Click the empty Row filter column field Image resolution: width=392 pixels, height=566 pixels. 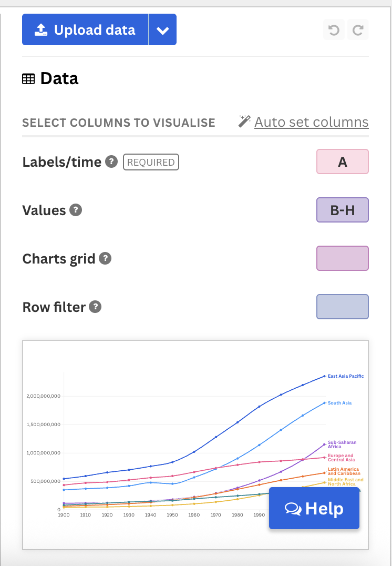coord(342,306)
